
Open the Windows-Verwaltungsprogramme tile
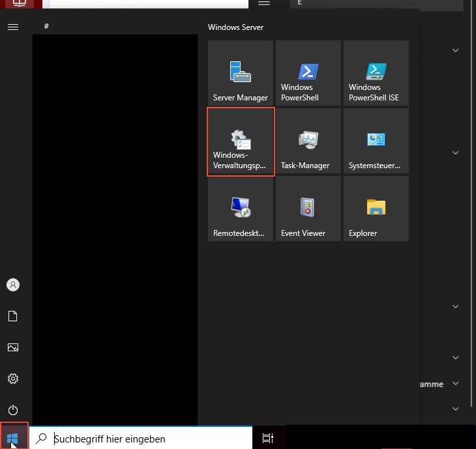click(241, 141)
